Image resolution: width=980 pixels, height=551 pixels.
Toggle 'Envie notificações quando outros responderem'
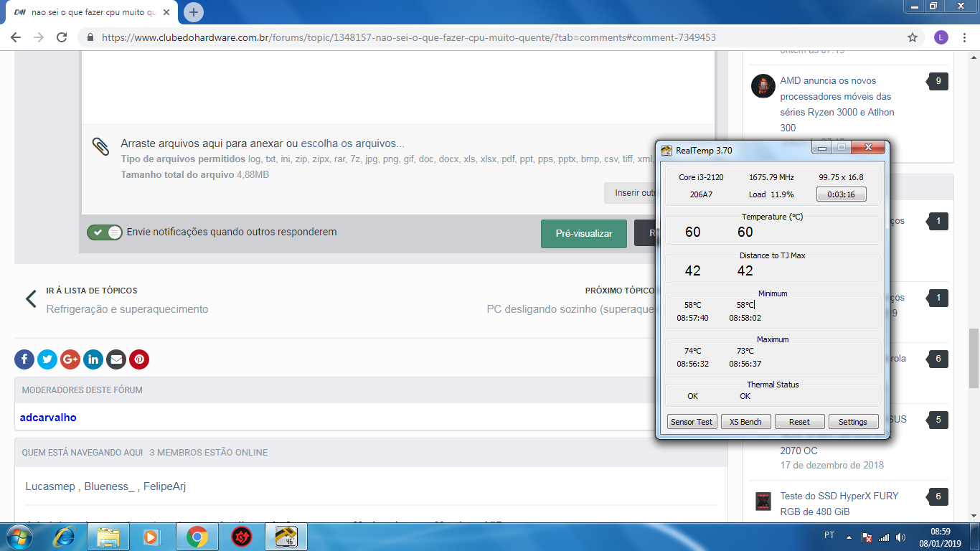click(x=105, y=232)
